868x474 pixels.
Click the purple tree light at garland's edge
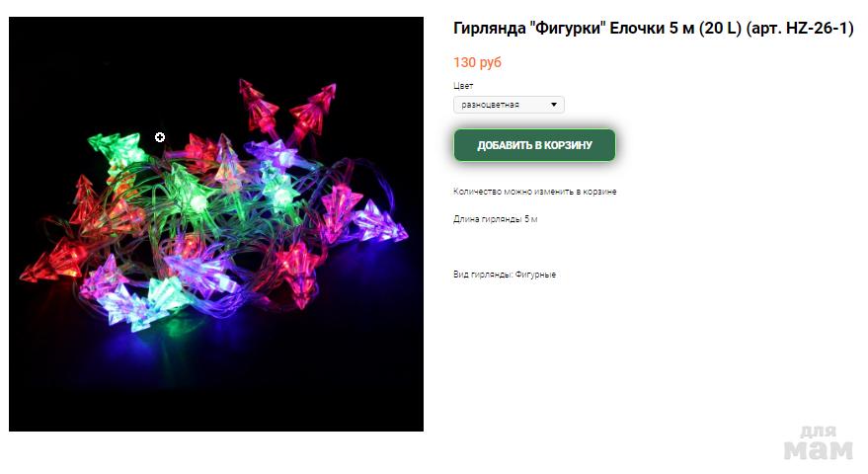[x=382, y=222]
